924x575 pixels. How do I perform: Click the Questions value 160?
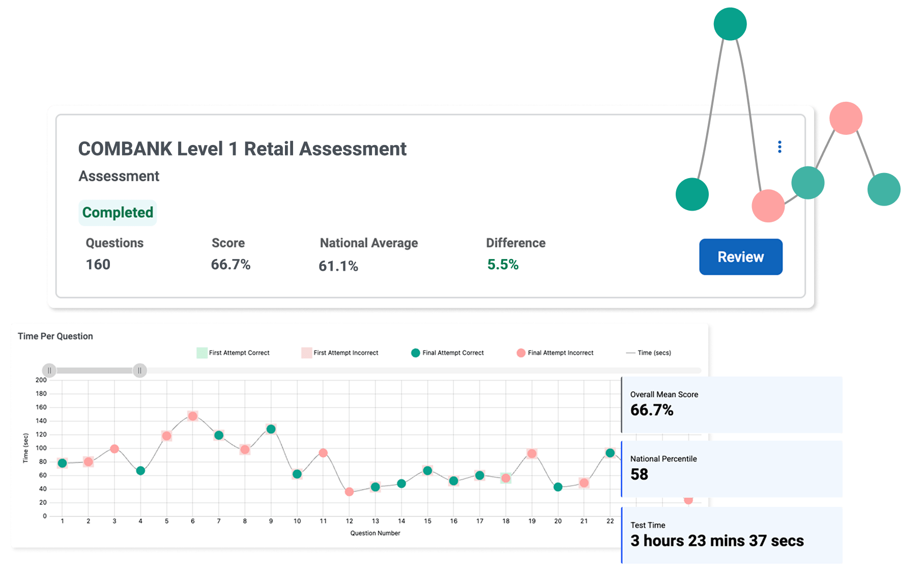(x=98, y=265)
